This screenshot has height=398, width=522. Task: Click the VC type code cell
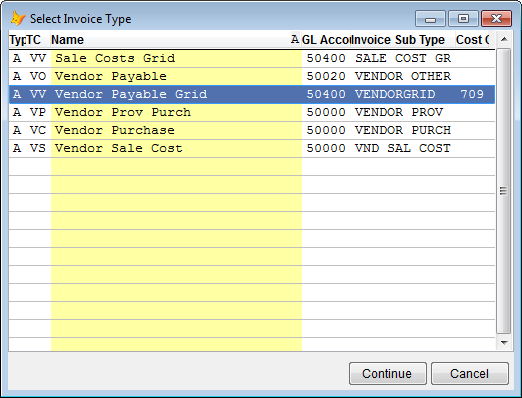coord(38,130)
